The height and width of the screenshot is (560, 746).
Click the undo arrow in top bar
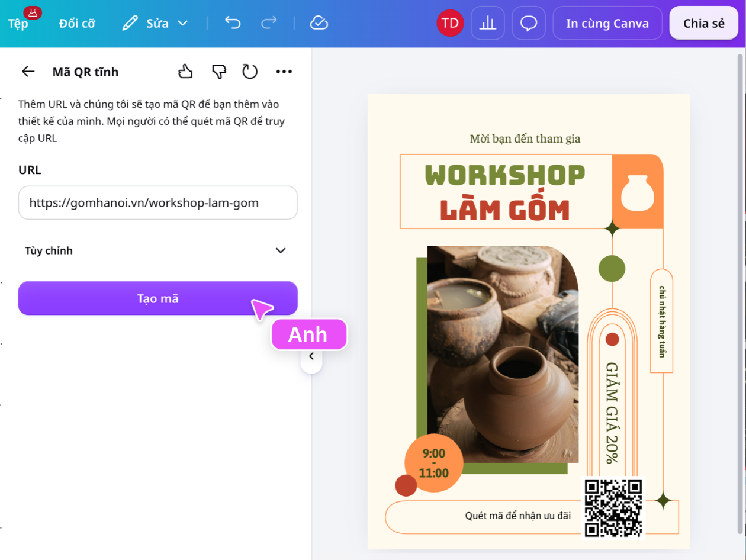pyautogui.click(x=233, y=23)
